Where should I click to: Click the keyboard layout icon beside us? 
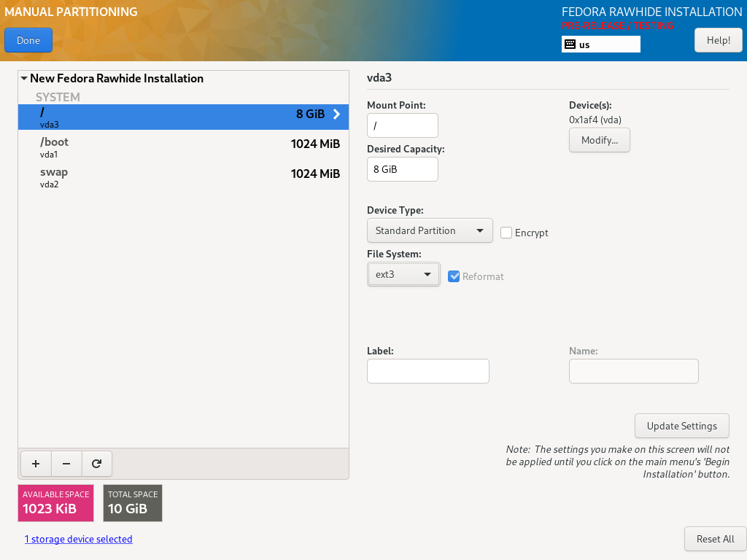pos(570,44)
